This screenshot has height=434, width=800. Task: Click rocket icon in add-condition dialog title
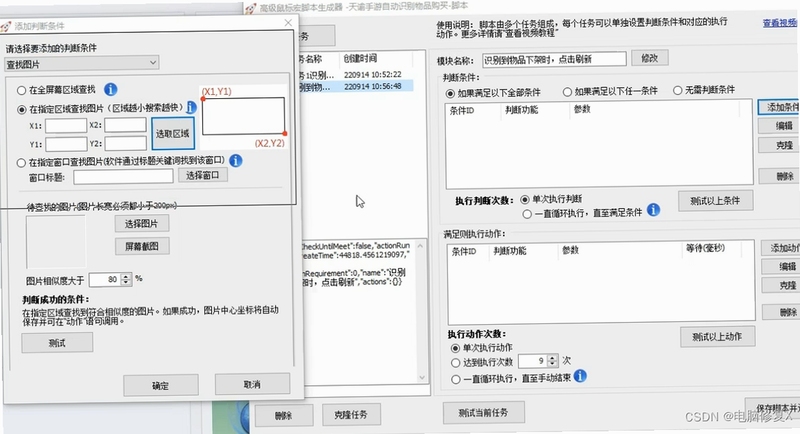pyautogui.click(x=6, y=27)
